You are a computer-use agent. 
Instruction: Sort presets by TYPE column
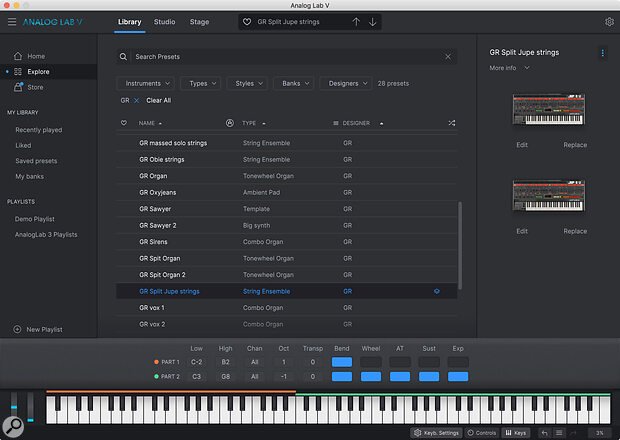[253, 123]
